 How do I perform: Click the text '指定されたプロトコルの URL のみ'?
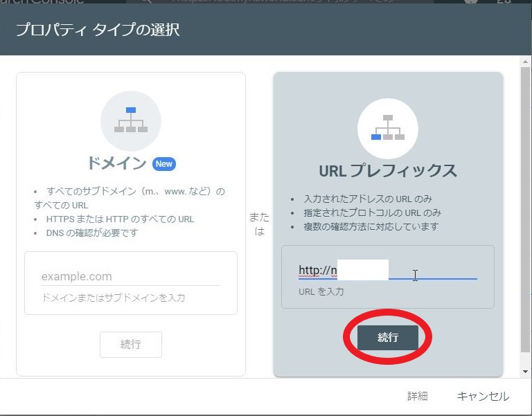(x=372, y=212)
